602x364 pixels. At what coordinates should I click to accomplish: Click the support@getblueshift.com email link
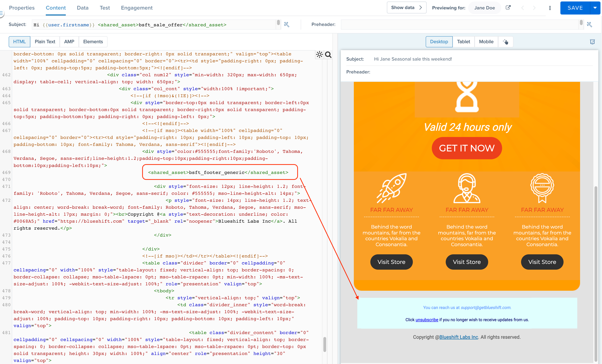point(486,308)
